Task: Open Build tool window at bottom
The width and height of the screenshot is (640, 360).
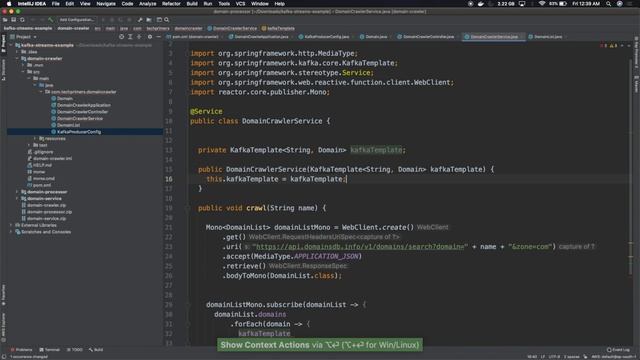Action: [96, 350]
